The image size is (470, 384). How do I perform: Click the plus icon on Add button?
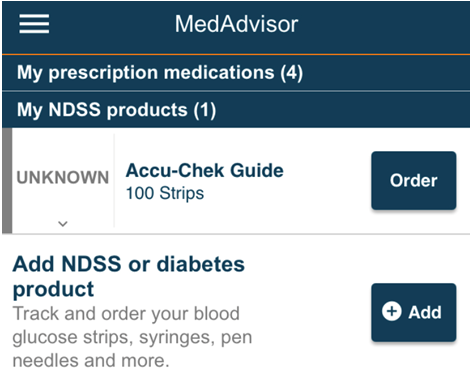[x=391, y=311]
